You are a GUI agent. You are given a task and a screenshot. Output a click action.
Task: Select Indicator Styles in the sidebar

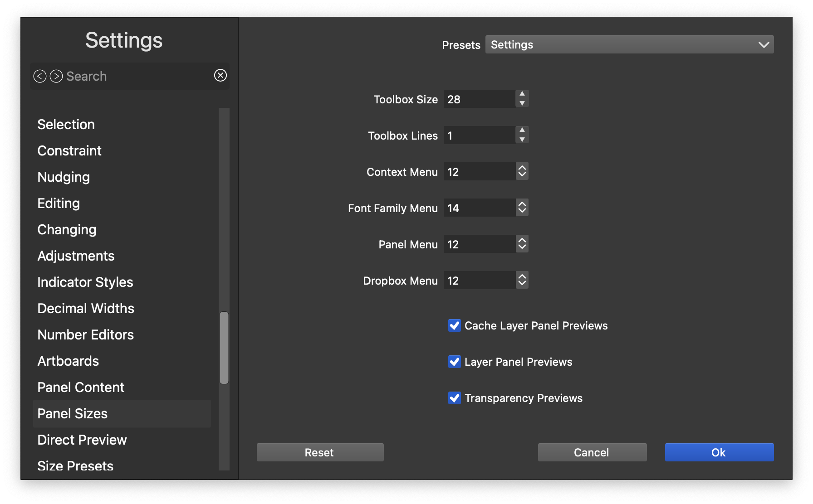[x=85, y=282]
